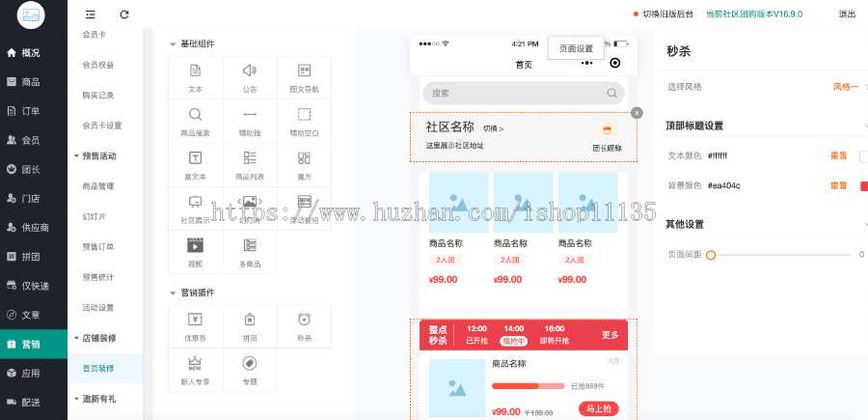Viewport: 868px width, 420px height.
Task: Collapse the 顶部标题设置 section
Action: 865,126
